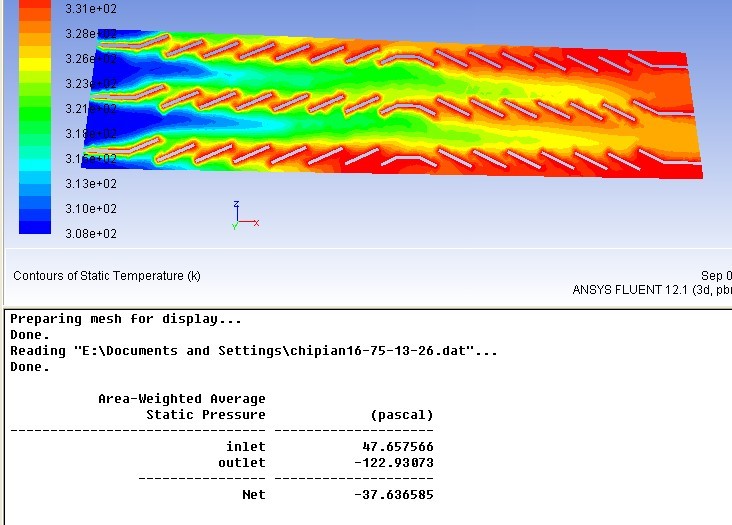Click the Reading .dat file path line

coord(253,351)
